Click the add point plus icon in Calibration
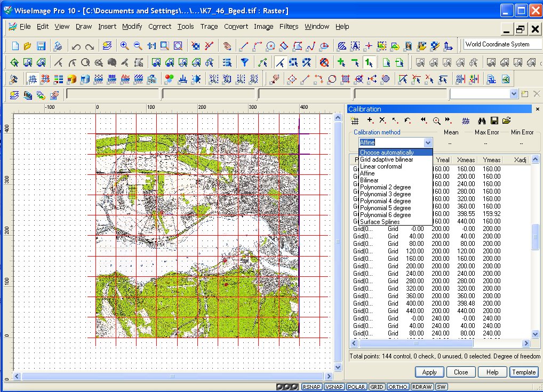 [370, 121]
